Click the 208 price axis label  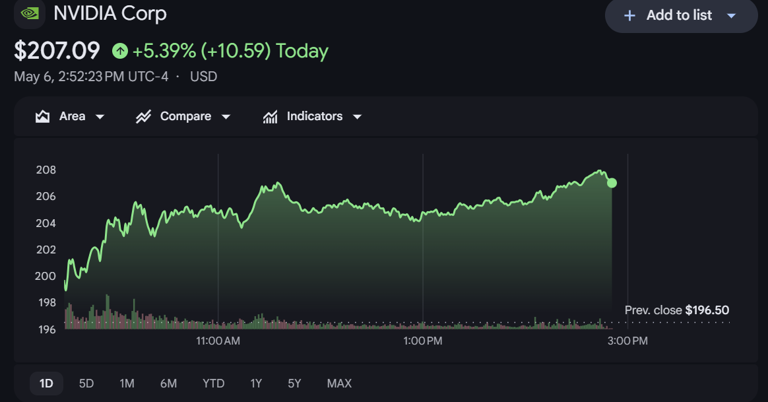46,170
